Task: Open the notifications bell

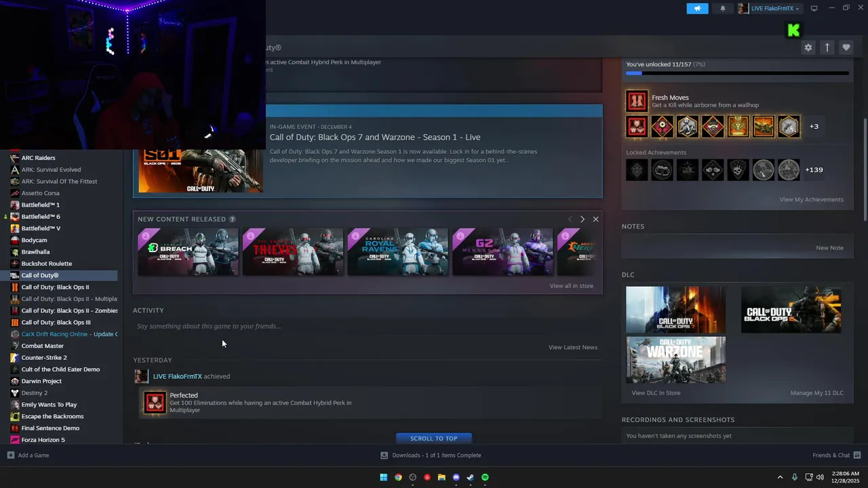Action: 722,9
